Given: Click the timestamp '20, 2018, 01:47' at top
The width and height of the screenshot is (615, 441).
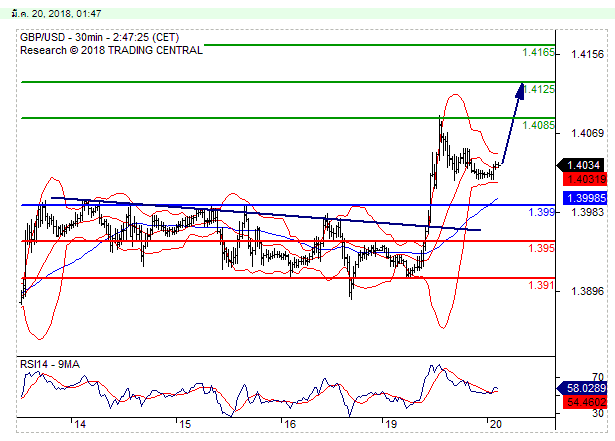Looking at the screenshot, I should [67, 14].
